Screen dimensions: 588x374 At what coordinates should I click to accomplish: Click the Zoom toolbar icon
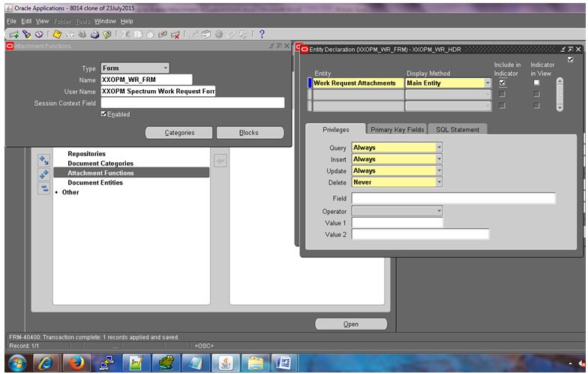pyautogui.click(x=206, y=35)
